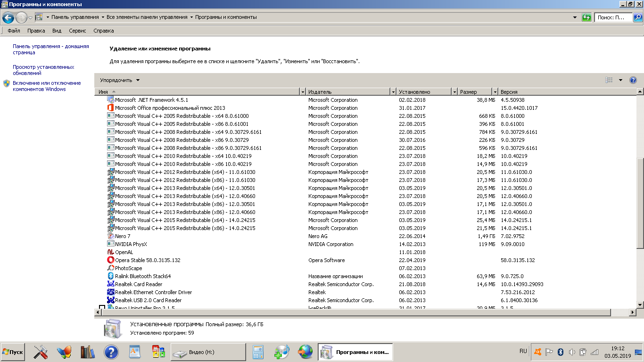Click the Nero AG publisher cell
644x362 pixels.
coord(318,236)
